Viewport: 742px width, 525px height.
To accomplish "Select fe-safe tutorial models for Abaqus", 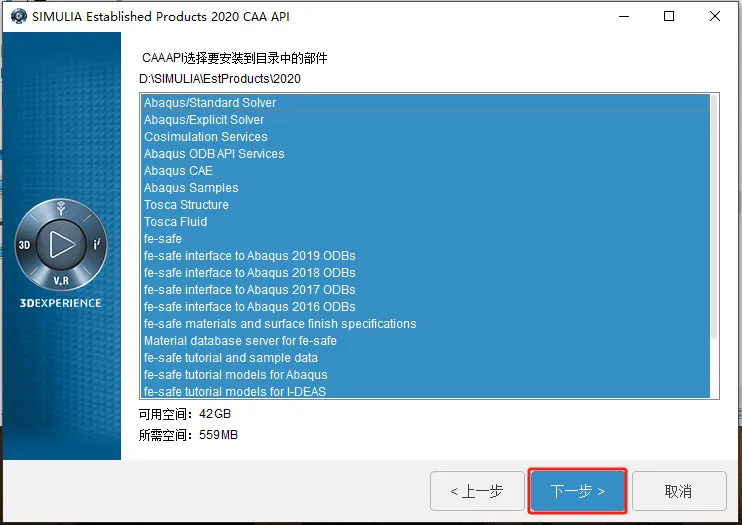I will pyautogui.click(x=425, y=375).
